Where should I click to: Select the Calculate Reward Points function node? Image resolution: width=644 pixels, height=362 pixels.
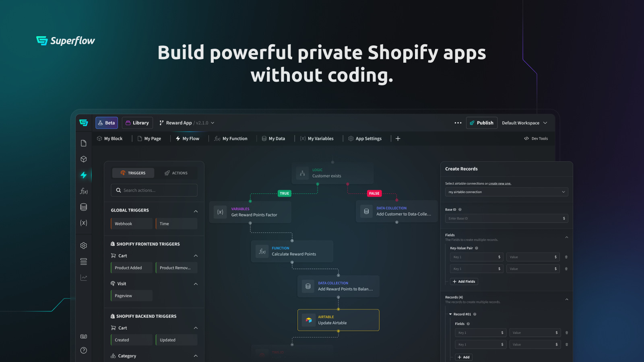(292, 251)
